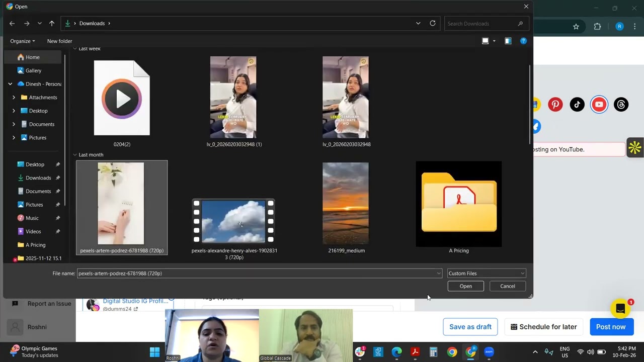Open the Custom Files file type dropdown
This screenshot has width=644, height=362.
(487, 274)
